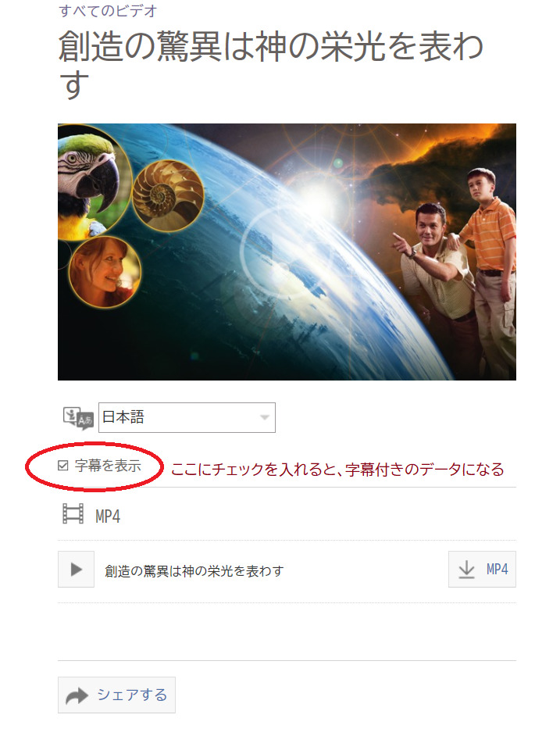Viewport: 560px width, 729px height.
Task: Click the film strip MP4 icon
Action: 73,514
